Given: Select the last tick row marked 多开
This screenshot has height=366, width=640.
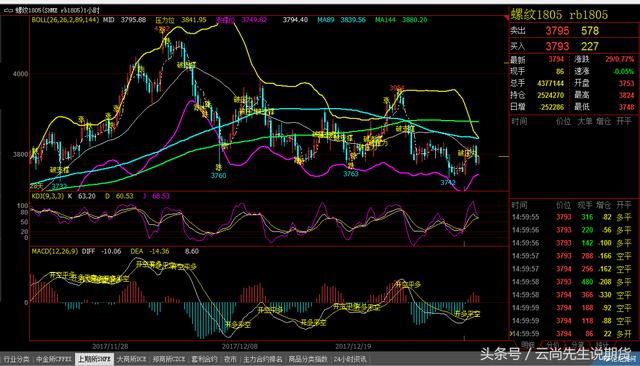Looking at the screenshot, I should (x=573, y=334).
